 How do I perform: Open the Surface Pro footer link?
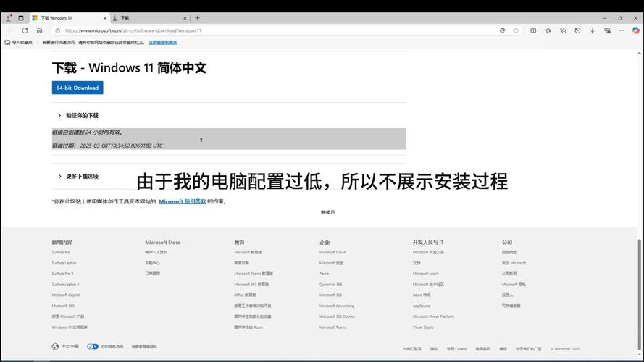coord(61,252)
